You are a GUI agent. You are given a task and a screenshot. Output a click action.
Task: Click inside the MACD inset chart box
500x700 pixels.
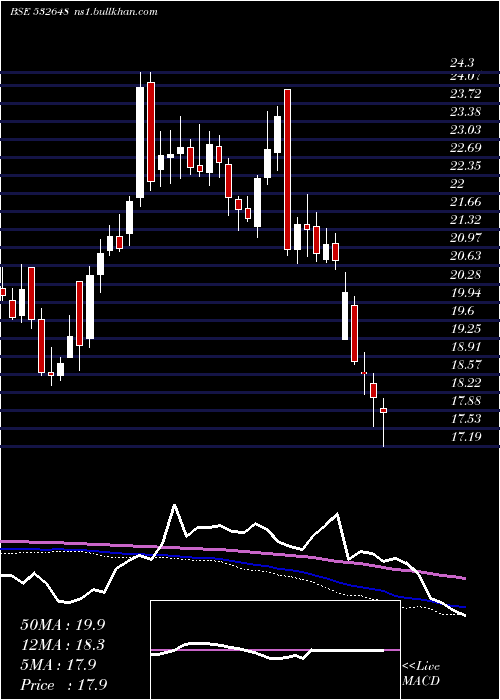275,650
